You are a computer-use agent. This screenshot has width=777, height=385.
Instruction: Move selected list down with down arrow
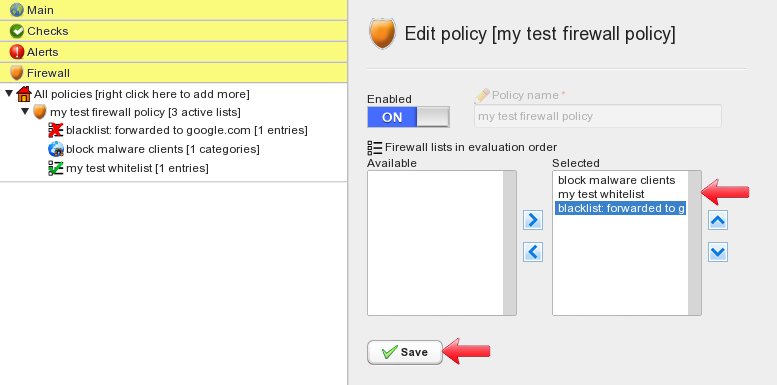coord(718,253)
